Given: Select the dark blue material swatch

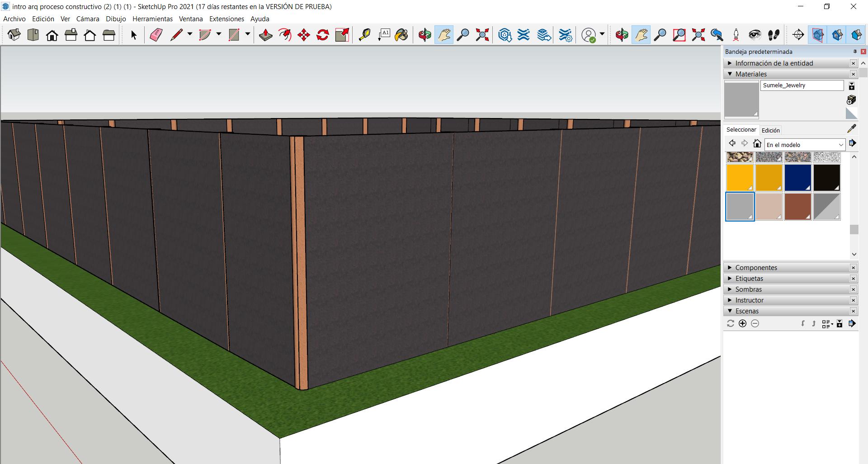Looking at the screenshot, I should pos(797,178).
